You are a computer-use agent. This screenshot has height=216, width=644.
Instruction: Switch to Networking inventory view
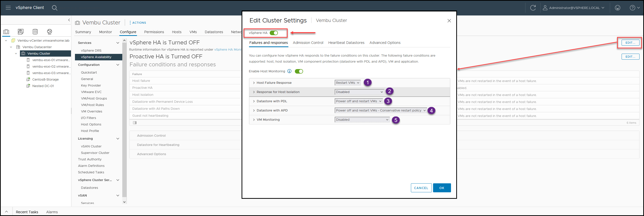click(x=50, y=31)
